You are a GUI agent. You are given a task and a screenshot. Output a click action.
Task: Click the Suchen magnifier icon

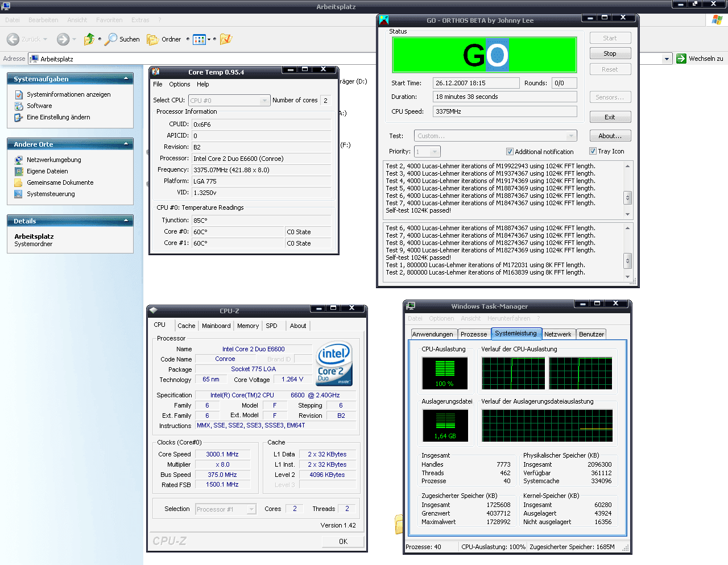click(x=110, y=39)
